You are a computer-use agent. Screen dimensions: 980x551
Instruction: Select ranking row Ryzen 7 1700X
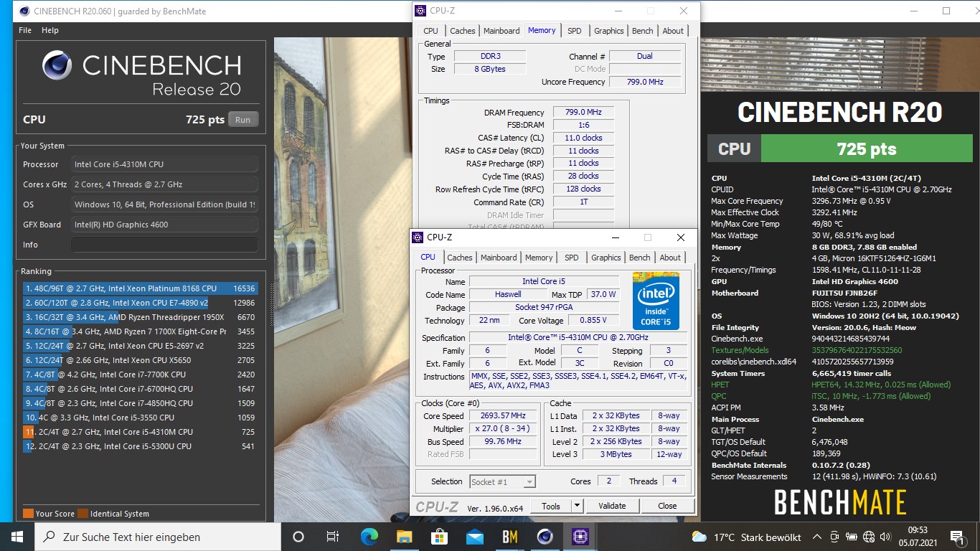[x=139, y=331]
